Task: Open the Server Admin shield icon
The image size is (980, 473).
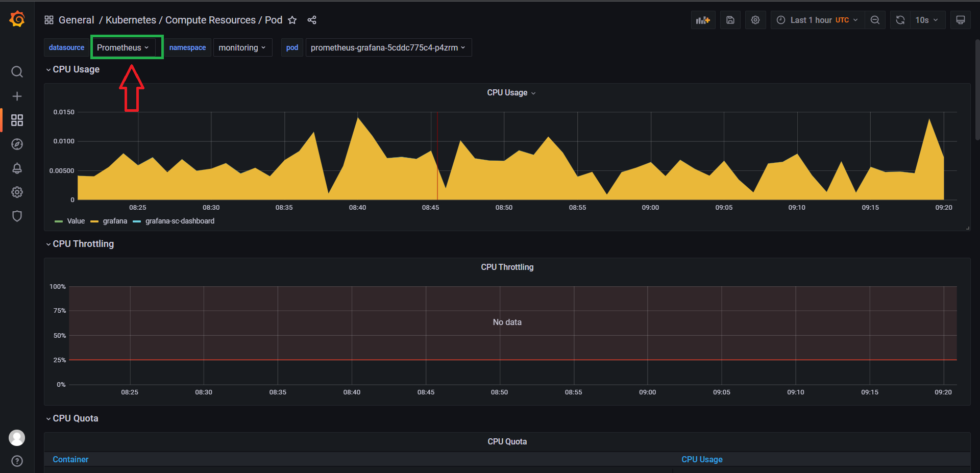Action: tap(17, 216)
